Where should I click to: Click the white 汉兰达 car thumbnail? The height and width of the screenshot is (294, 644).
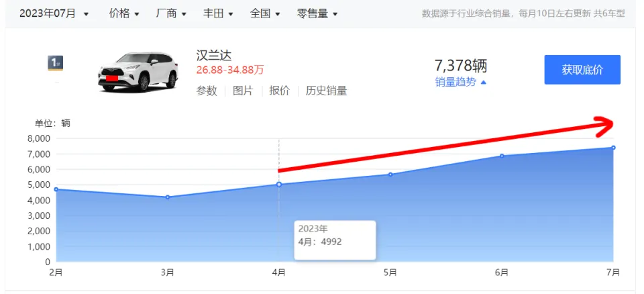(138, 72)
